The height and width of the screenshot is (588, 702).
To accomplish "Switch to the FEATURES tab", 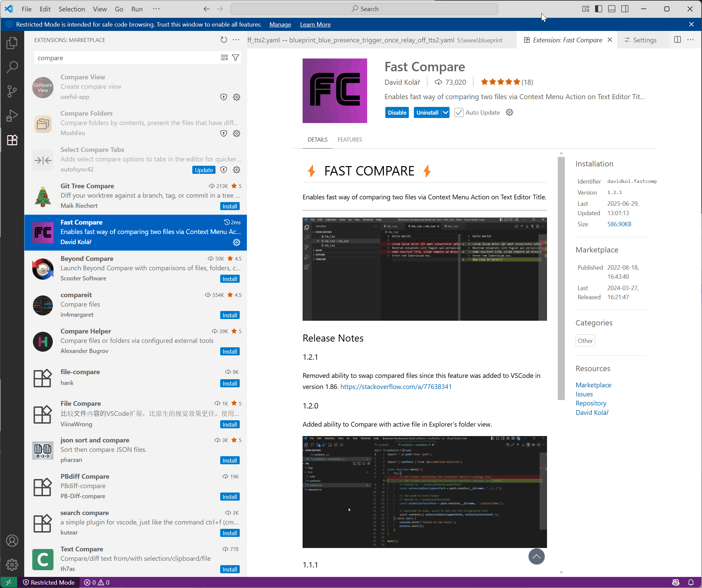I will [x=350, y=140].
